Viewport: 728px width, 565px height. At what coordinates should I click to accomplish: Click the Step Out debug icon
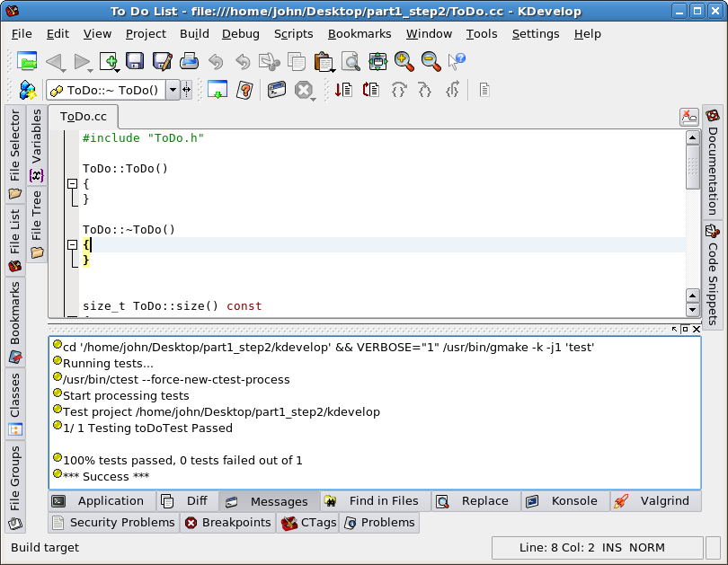(452, 90)
